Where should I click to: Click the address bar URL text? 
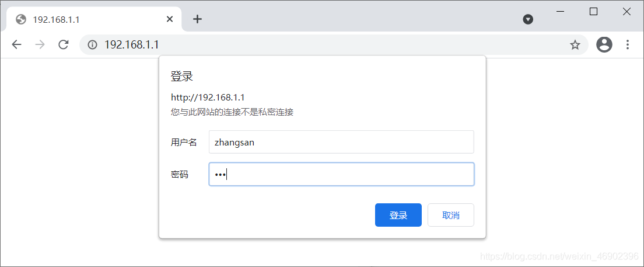coord(131,44)
